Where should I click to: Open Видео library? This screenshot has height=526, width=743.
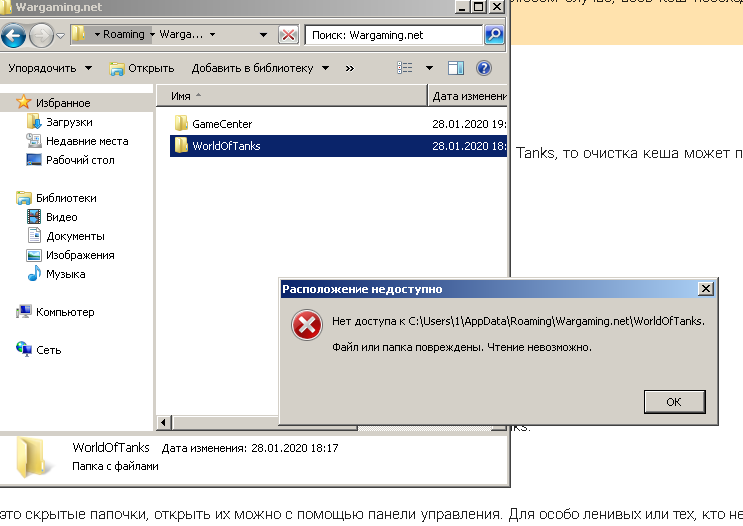pyautogui.click(x=62, y=217)
